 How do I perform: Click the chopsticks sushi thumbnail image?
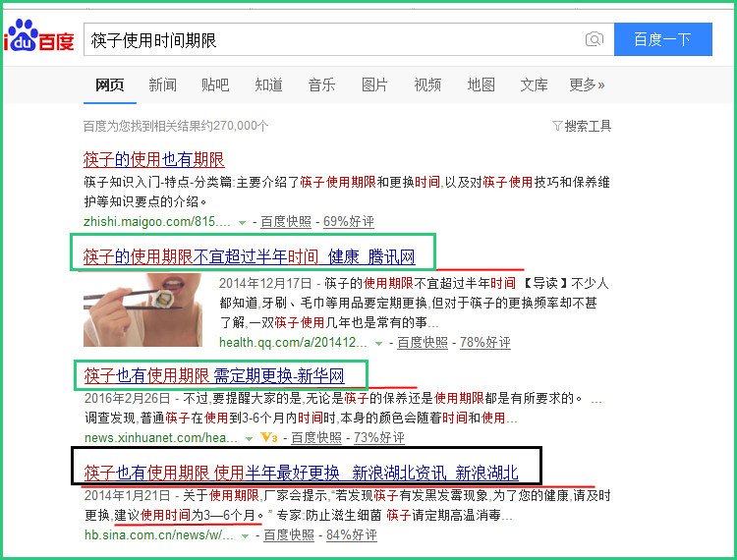pos(142,310)
